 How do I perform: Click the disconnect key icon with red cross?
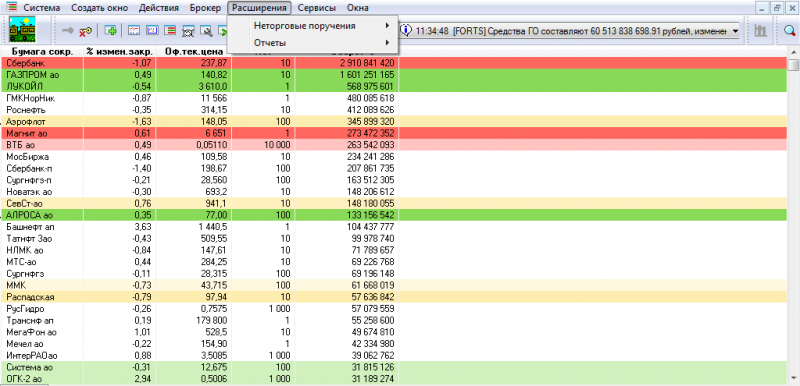click(x=85, y=31)
